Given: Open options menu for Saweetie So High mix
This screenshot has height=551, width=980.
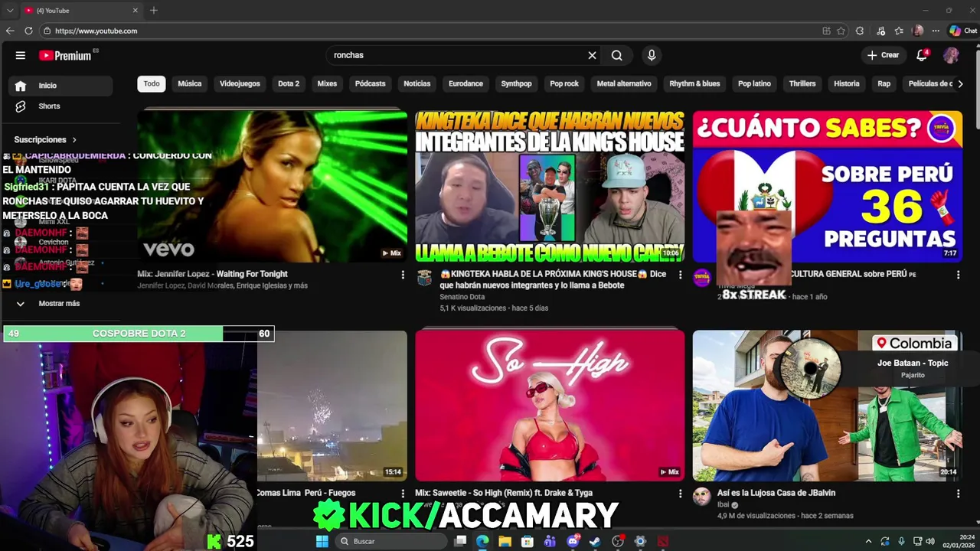Looking at the screenshot, I should [680, 494].
